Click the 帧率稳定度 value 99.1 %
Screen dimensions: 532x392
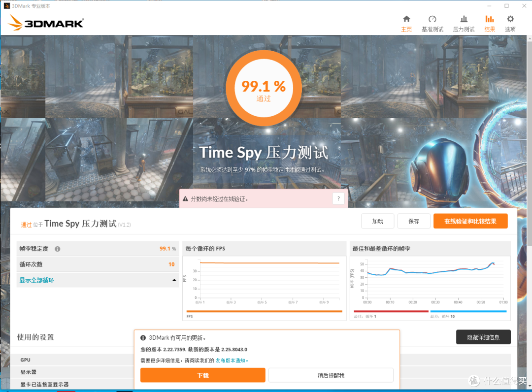(167, 249)
